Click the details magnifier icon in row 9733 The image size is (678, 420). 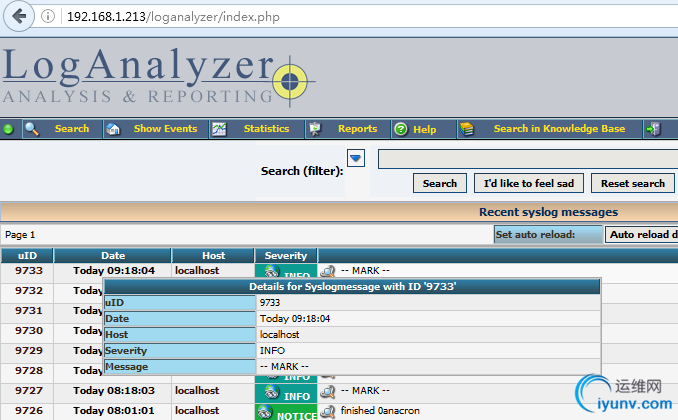click(x=328, y=271)
